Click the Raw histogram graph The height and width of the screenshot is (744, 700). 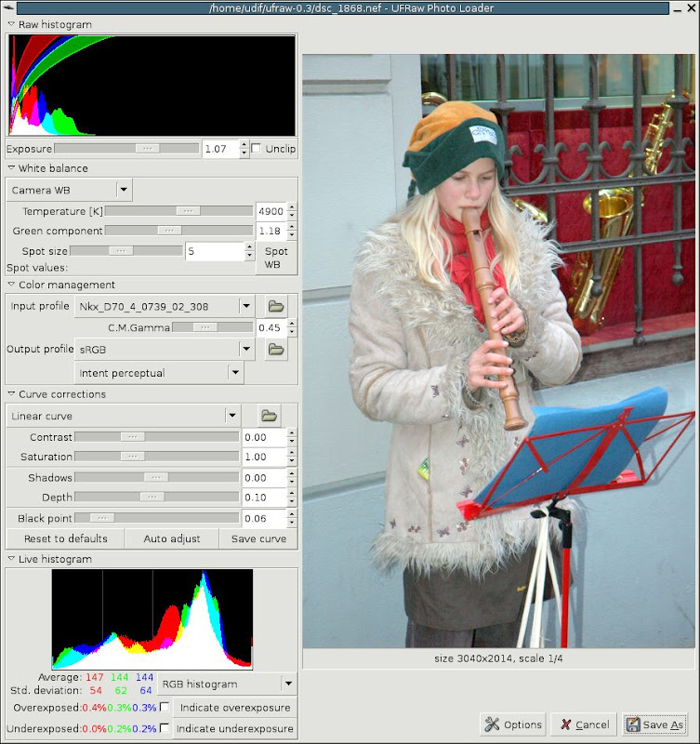pyautogui.click(x=152, y=86)
